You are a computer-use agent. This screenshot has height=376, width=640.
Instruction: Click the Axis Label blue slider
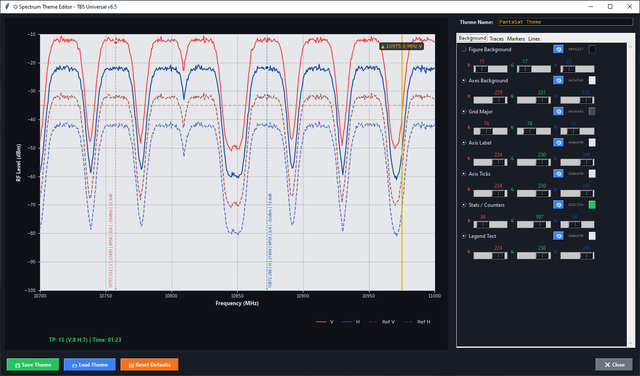click(577, 162)
